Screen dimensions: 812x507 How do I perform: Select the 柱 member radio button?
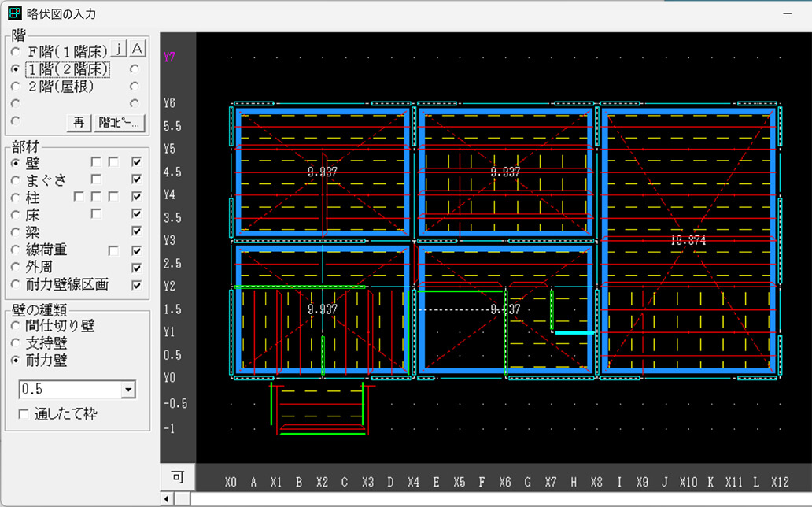click(x=17, y=198)
